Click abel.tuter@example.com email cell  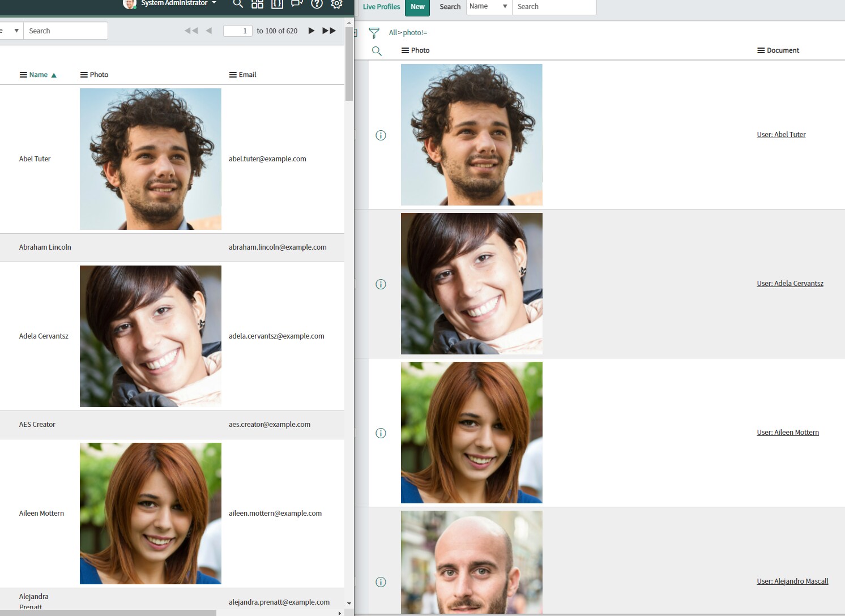pyautogui.click(x=267, y=159)
